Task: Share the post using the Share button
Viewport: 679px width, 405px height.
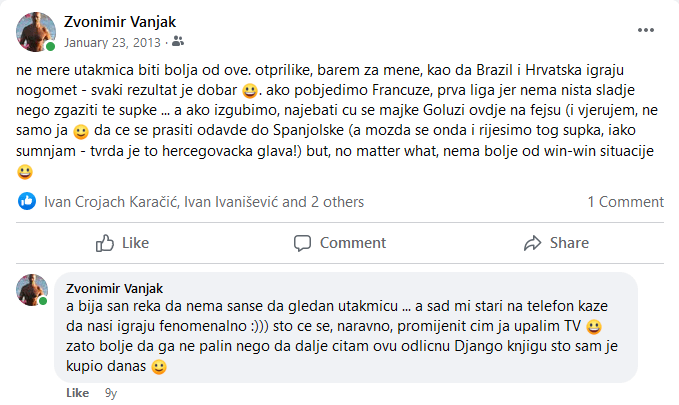Action: [556, 242]
